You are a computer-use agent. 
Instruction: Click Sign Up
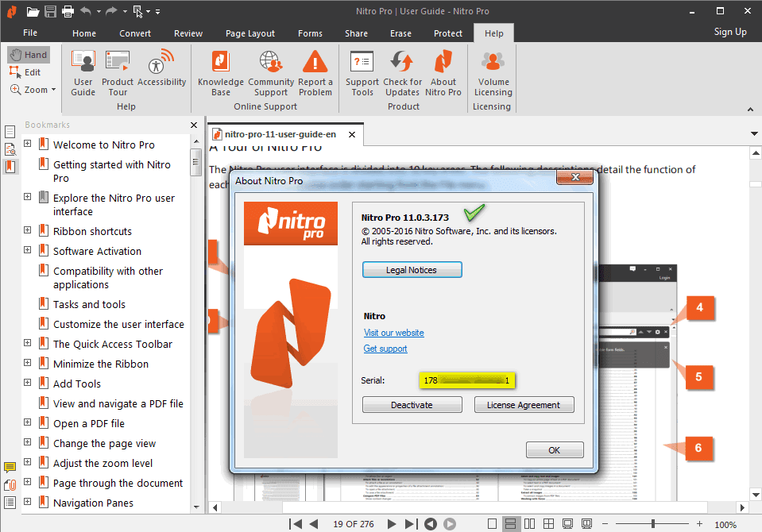[730, 32]
